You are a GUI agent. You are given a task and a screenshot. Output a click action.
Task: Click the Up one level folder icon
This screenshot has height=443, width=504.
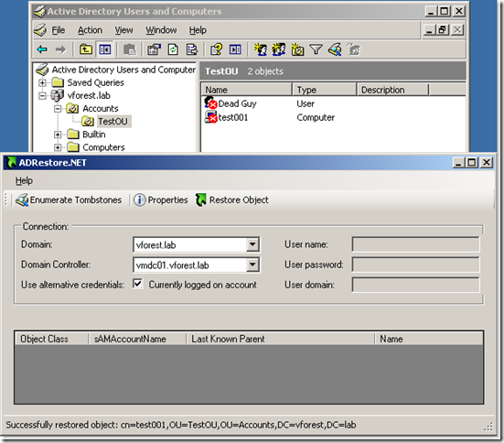pyautogui.click(x=86, y=49)
